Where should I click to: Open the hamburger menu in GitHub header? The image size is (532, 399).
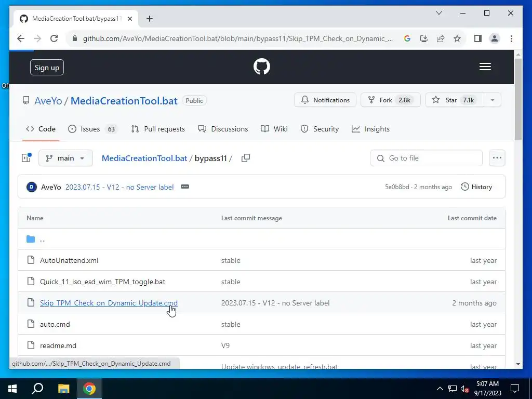(x=485, y=66)
